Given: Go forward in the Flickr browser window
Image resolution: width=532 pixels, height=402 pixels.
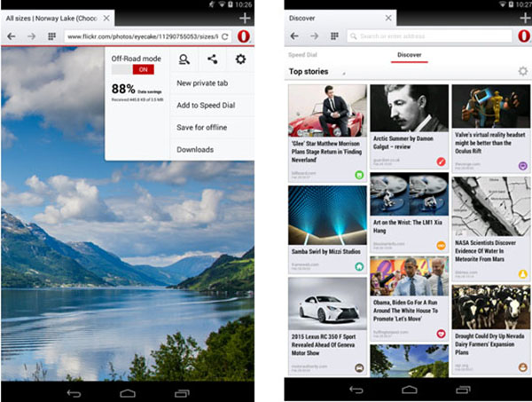Looking at the screenshot, I should [31, 36].
